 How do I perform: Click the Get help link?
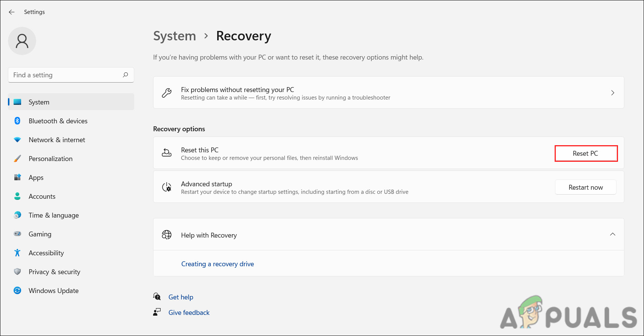181,297
